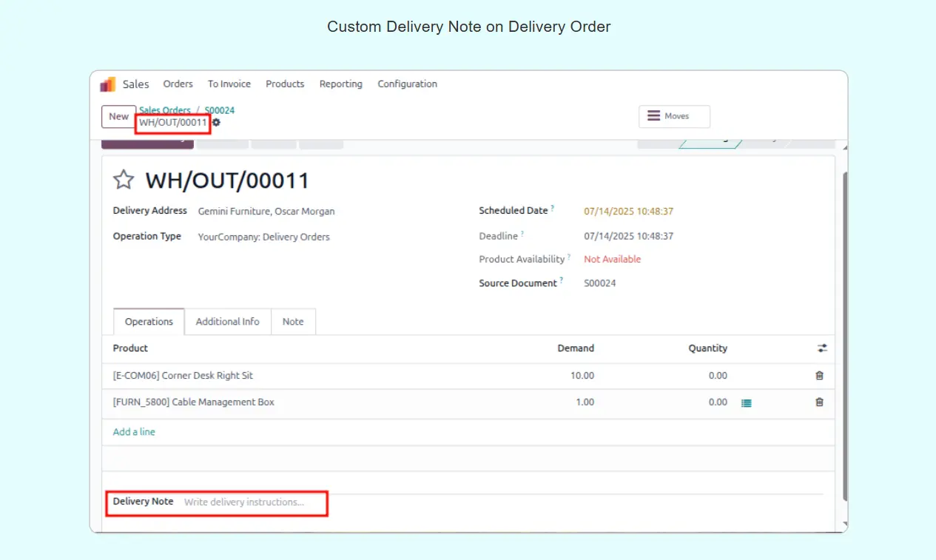936x560 pixels.
Task: Click the Moves smart button
Action: click(x=674, y=116)
